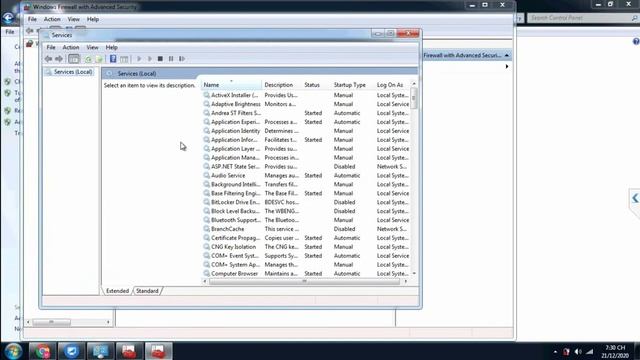The image size is (640, 360).
Task: Click Services horizontal scroll left arrow
Action: tap(205, 281)
